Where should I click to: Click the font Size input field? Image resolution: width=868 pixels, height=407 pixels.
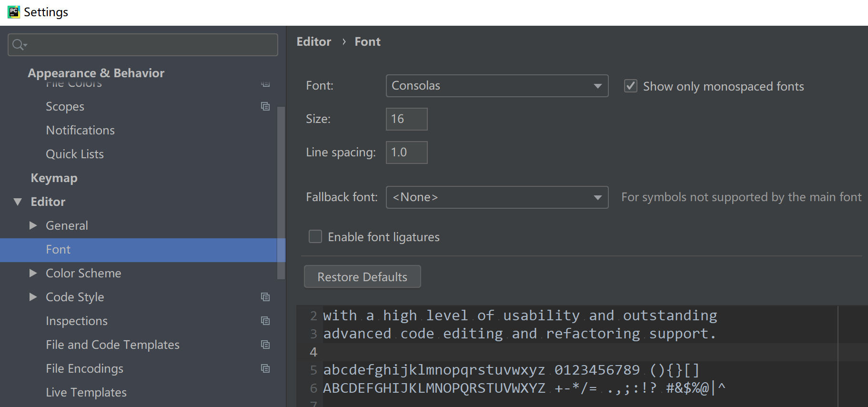(406, 119)
